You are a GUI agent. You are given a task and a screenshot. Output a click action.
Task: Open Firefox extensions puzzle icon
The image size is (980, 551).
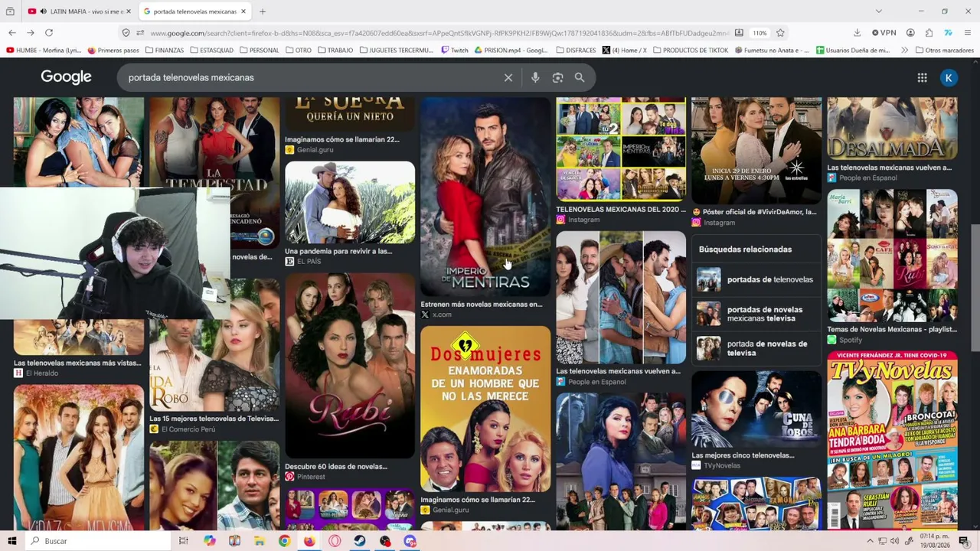(929, 33)
